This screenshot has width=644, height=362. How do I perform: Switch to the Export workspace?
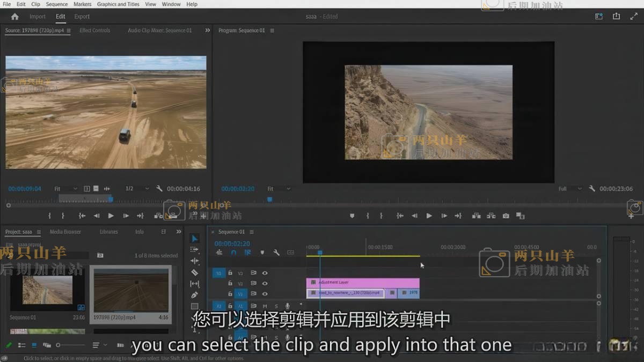tap(82, 17)
